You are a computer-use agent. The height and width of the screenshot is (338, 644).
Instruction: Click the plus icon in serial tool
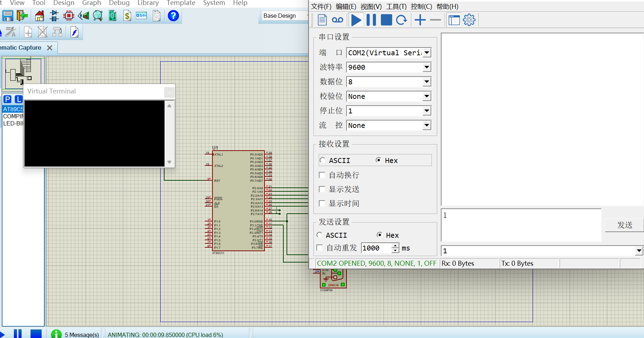[x=420, y=20]
